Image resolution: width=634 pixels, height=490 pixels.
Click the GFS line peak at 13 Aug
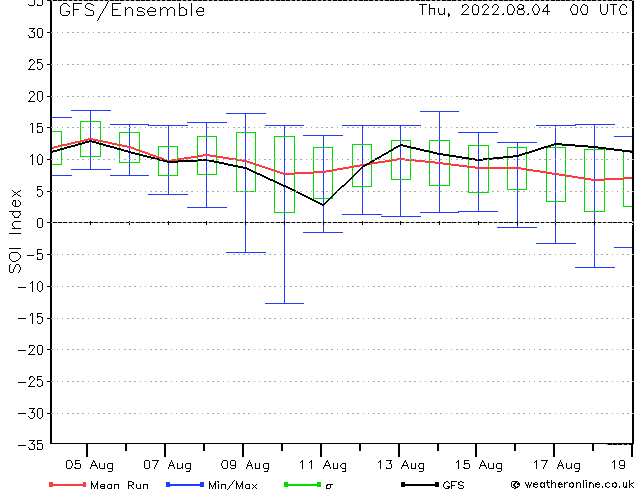[401, 145]
